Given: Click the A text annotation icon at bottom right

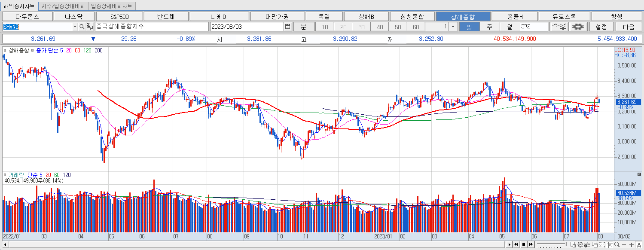Looking at the screenshot, I should 640,245.
